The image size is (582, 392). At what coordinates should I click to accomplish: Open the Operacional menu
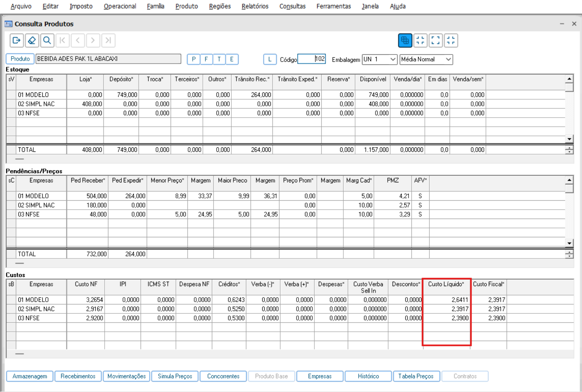tap(120, 6)
